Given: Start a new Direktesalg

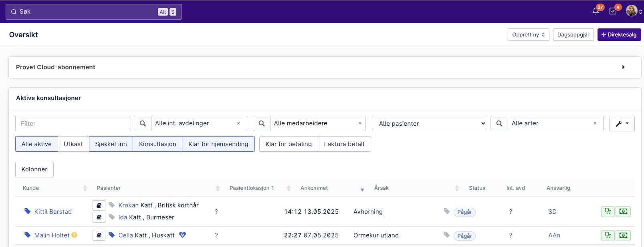Looking at the screenshot, I should 619,35.
